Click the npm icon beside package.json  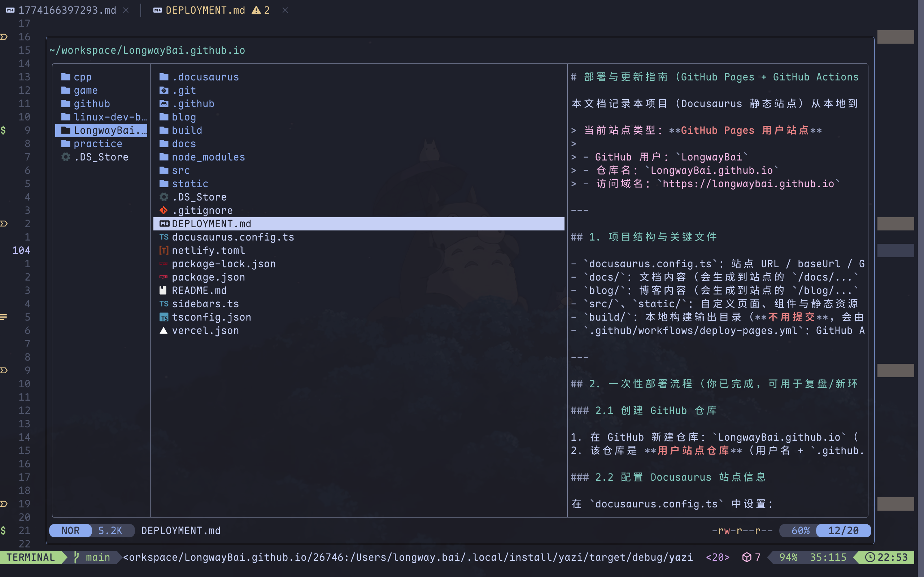[x=164, y=277]
